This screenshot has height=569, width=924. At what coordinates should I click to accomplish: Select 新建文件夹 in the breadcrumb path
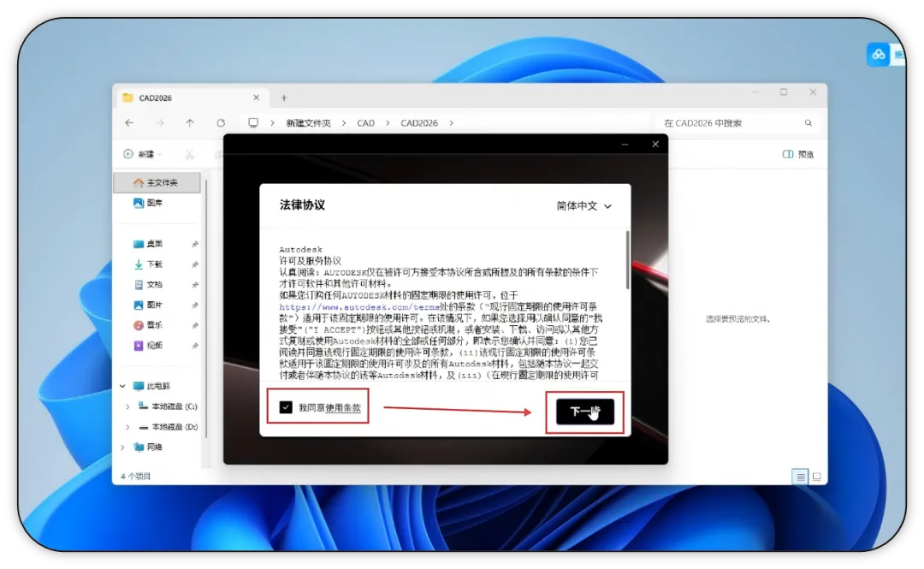point(308,122)
